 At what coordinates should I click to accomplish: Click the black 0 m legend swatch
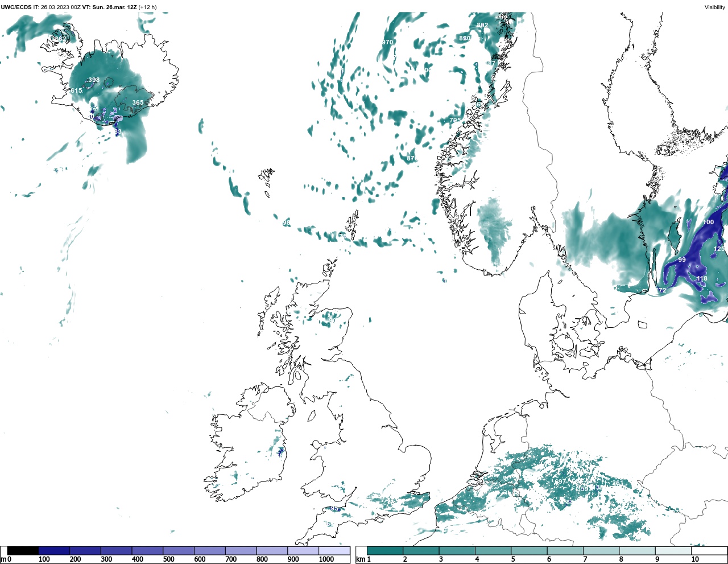[x=23, y=551]
